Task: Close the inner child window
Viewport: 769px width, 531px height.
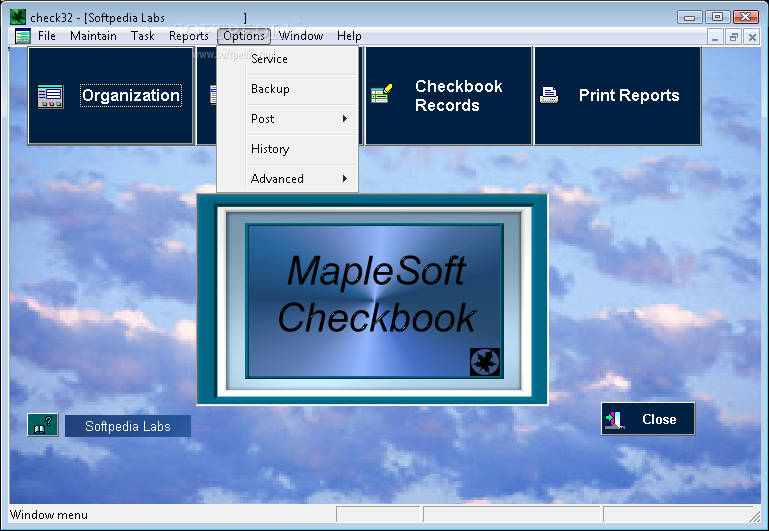Action: coord(752,37)
